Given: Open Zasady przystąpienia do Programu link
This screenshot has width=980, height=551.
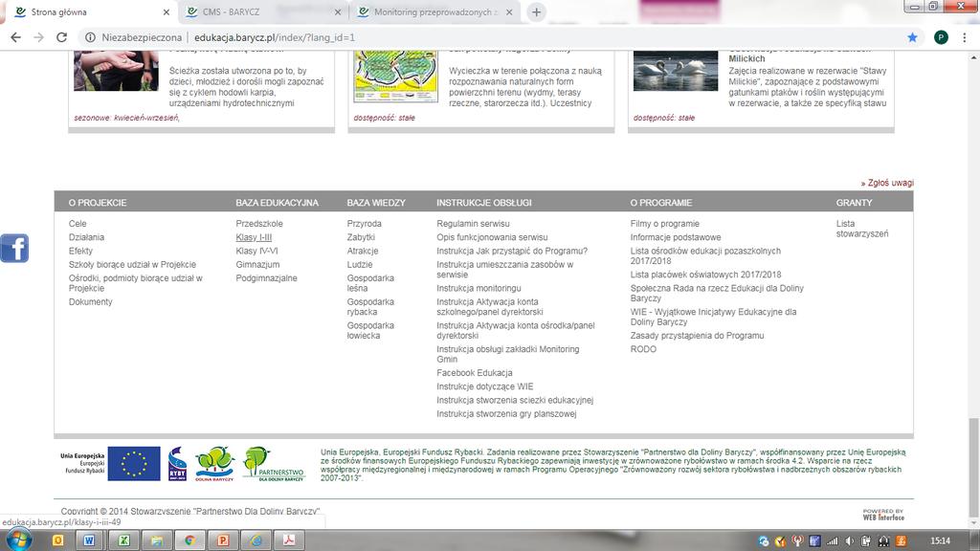Looking at the screenshot, I should 697,336.
